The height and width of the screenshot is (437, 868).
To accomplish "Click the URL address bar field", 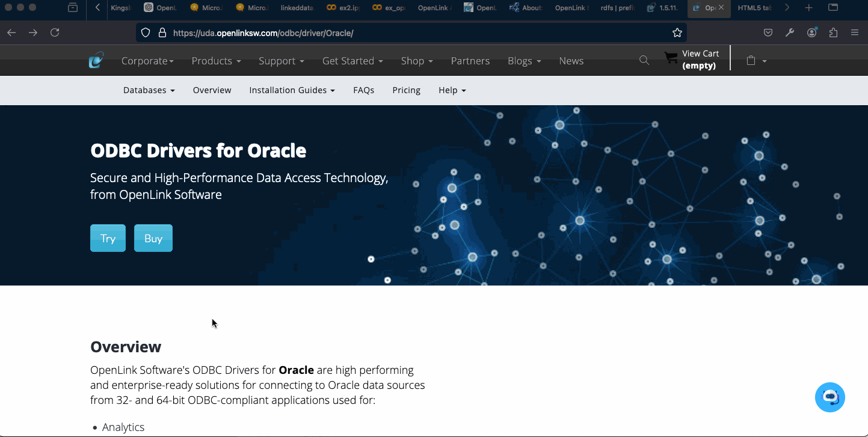I will pyautogui.click(x=411, y=32).
